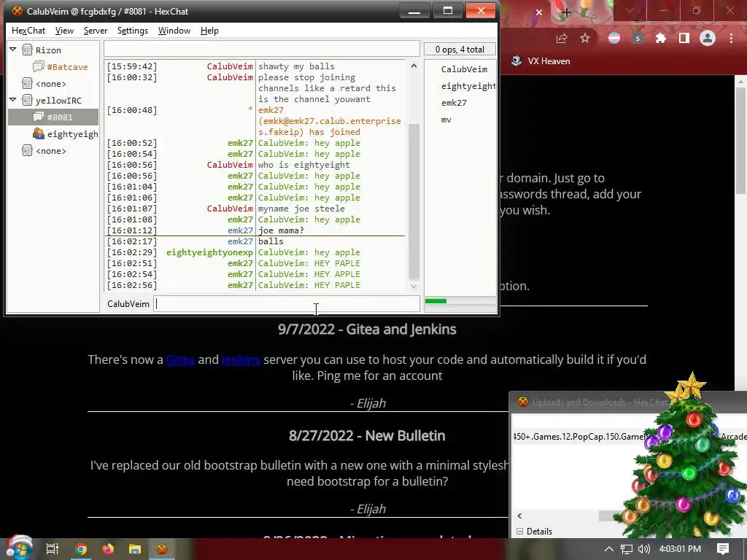Open the View menu

click(64, 31)
